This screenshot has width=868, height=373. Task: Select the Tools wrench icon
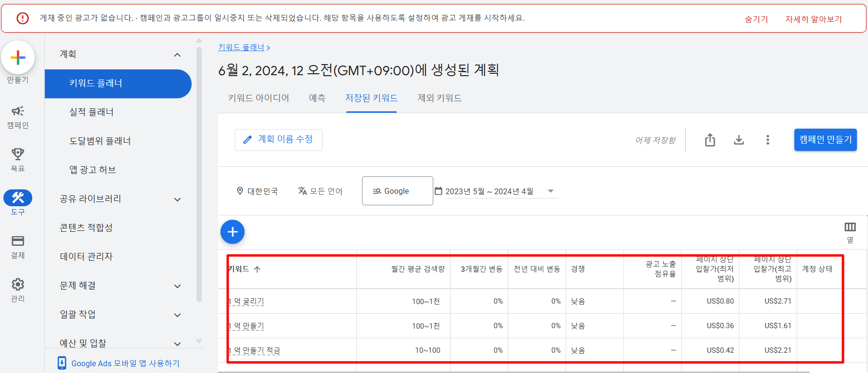point(18,198)
